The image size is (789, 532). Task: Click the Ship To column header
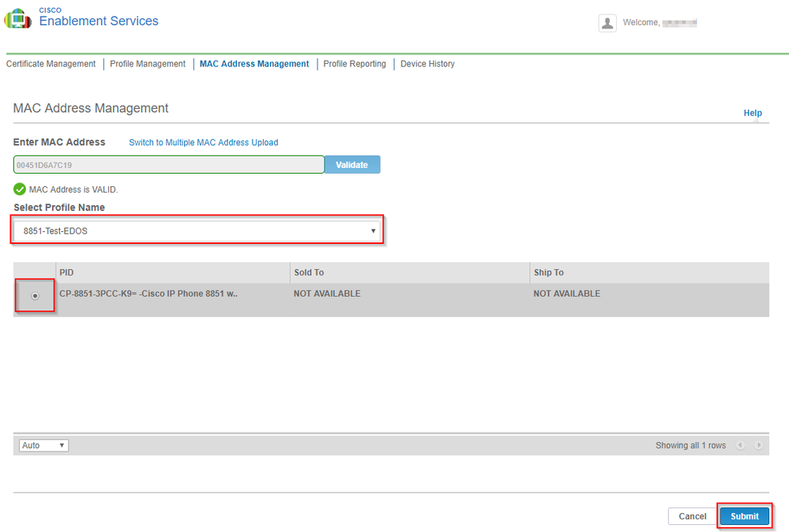click(649, 272)
